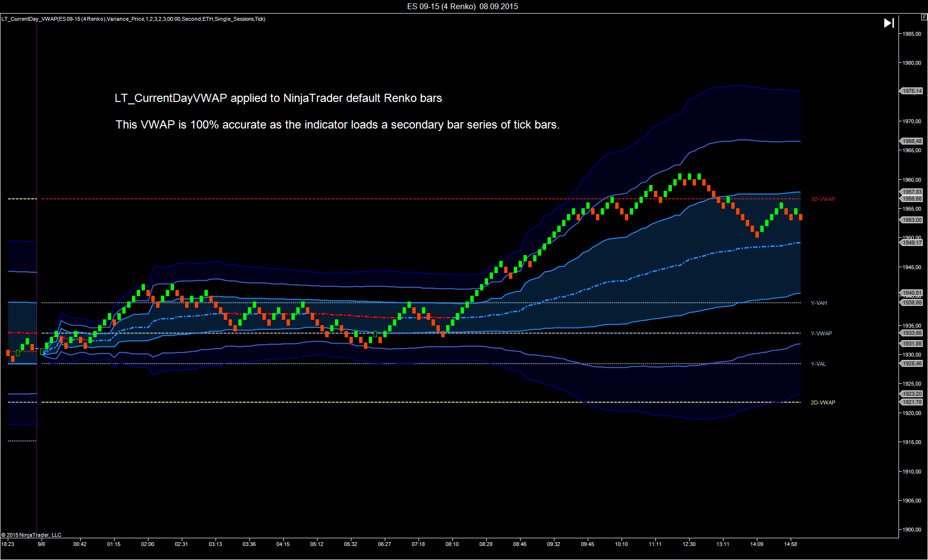The image size is (928, 560).
Task: Click the 1953,00 price marker tag
Action: pos(912,220)
